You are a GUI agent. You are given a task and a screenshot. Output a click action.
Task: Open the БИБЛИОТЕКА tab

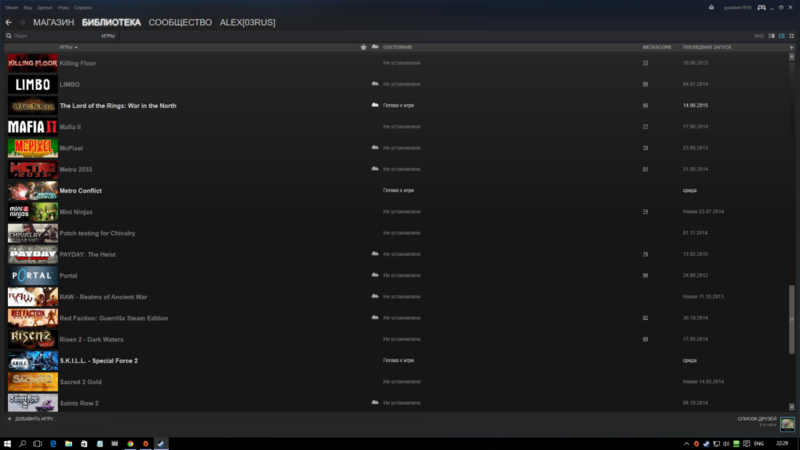pyautogui.click(x=111, y=22)
